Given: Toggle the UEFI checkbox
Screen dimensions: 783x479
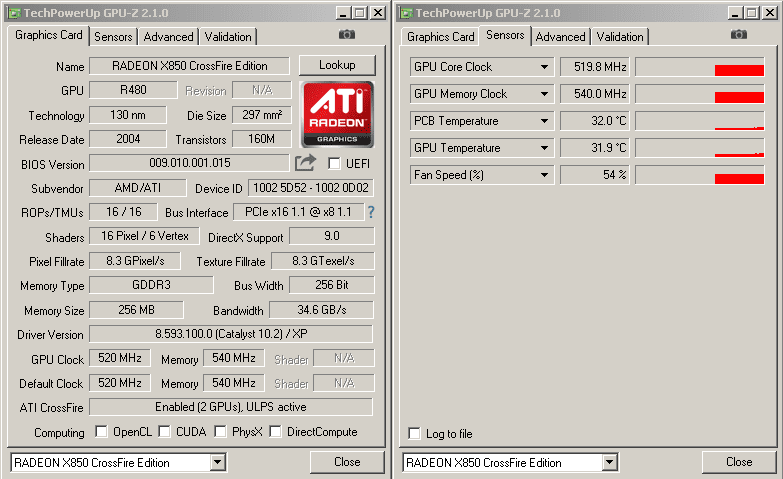Looking at the screenshot, I should pyautogui.click(x=334, y=163).
